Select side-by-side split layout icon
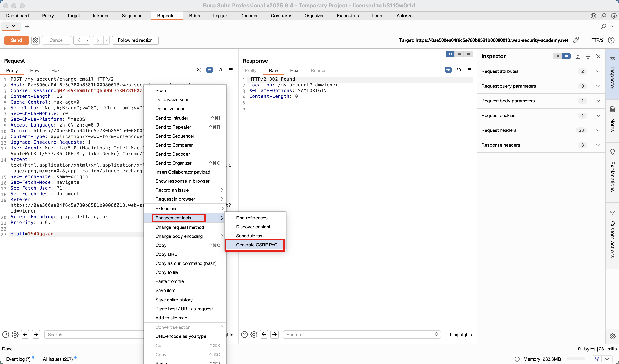The width and height of the screenshot is (619, 364). 450,54
